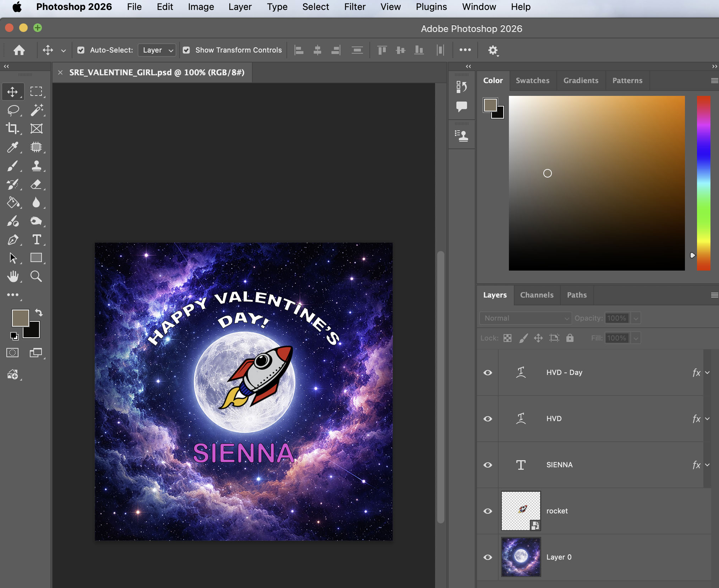Click the Home icon in options bar
719x588 pixels.
pyautogui.click(x=19, y=50)
